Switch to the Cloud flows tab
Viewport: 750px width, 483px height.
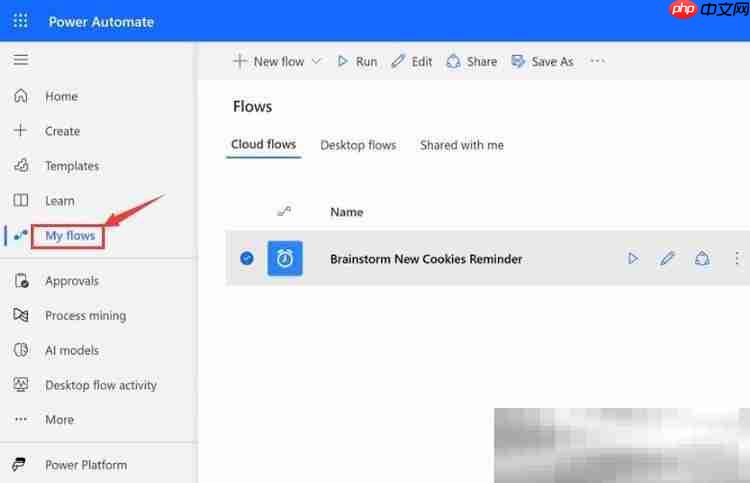tap(264, 144)
